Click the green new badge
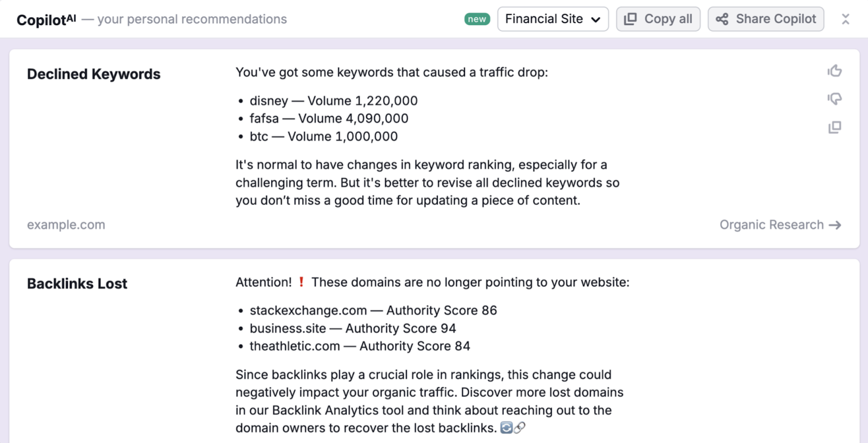Image resolution: width=868 pixels, height=443 pixels. pos(476,18)
